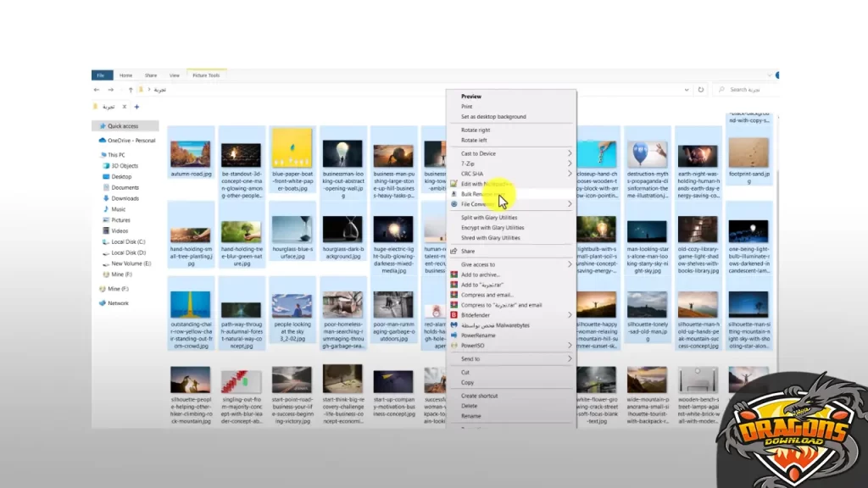The width and height of the screenshot is (868, 488).
Task: Switch to the Picture Tools ribbon tab
Action: pos(206,75)
